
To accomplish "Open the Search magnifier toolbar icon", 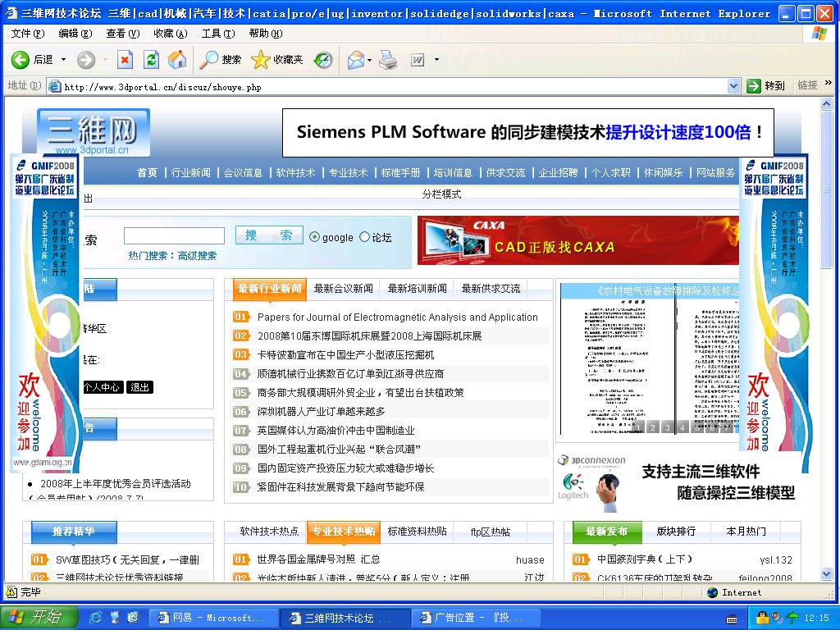I will click(208, 59).
